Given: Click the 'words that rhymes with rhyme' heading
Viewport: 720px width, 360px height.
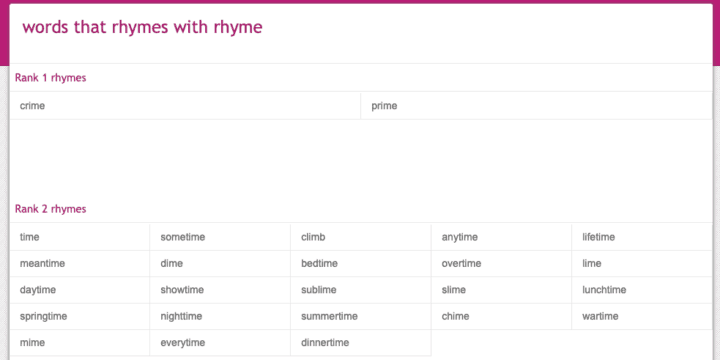Looking at the screenshot, I should (142, 28).
